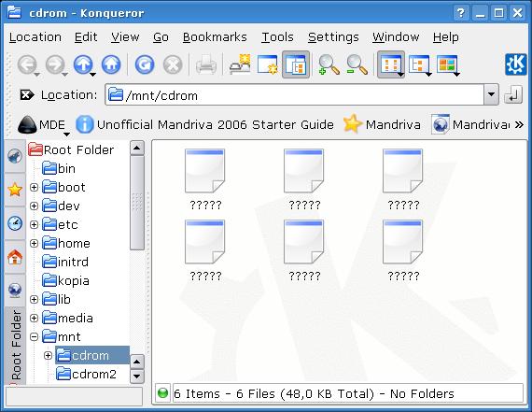The width and height of the screenshot is (532, 412).
Task: Open the Bookmarks star sidebar tab
Action: click(x=15, y=190)
